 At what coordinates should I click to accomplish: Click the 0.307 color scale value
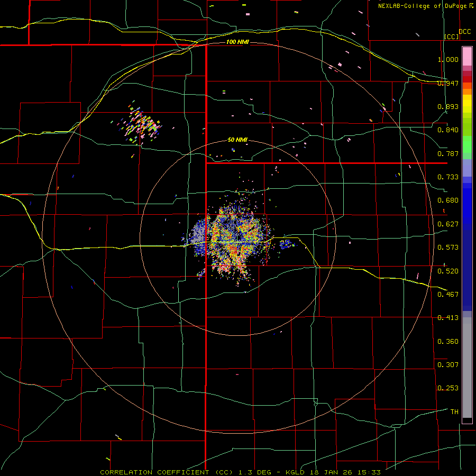tap(448, 365)
